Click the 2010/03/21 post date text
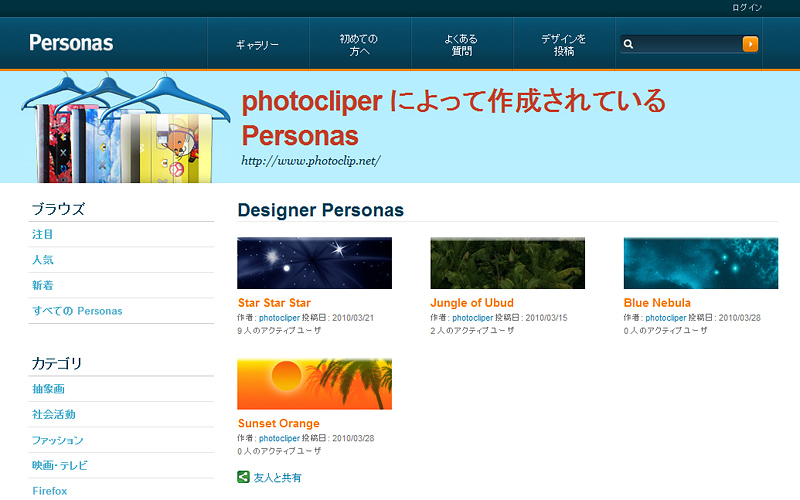800x500 pixels. coord(353,318)
